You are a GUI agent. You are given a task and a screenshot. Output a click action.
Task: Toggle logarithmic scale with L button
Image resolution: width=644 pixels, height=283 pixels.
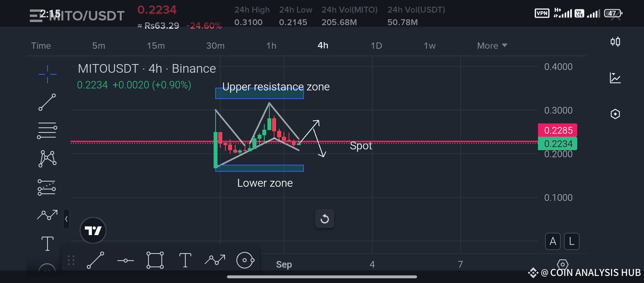click(572, 241)
